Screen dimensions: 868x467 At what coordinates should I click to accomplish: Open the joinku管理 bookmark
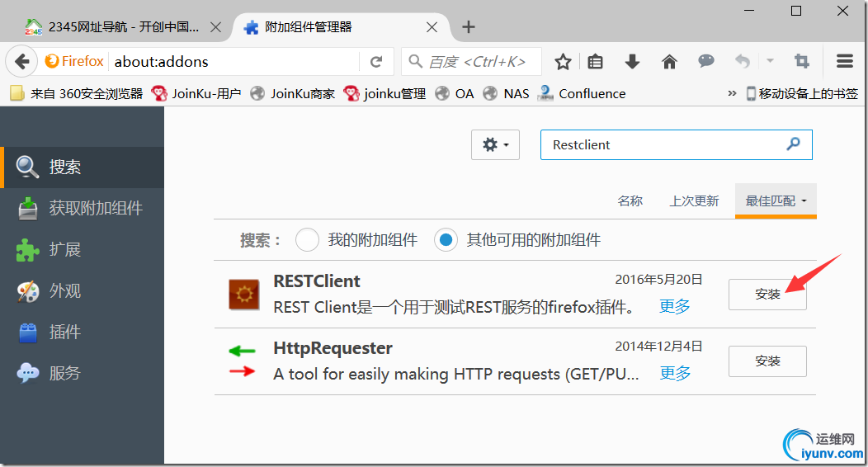(384, 93)
